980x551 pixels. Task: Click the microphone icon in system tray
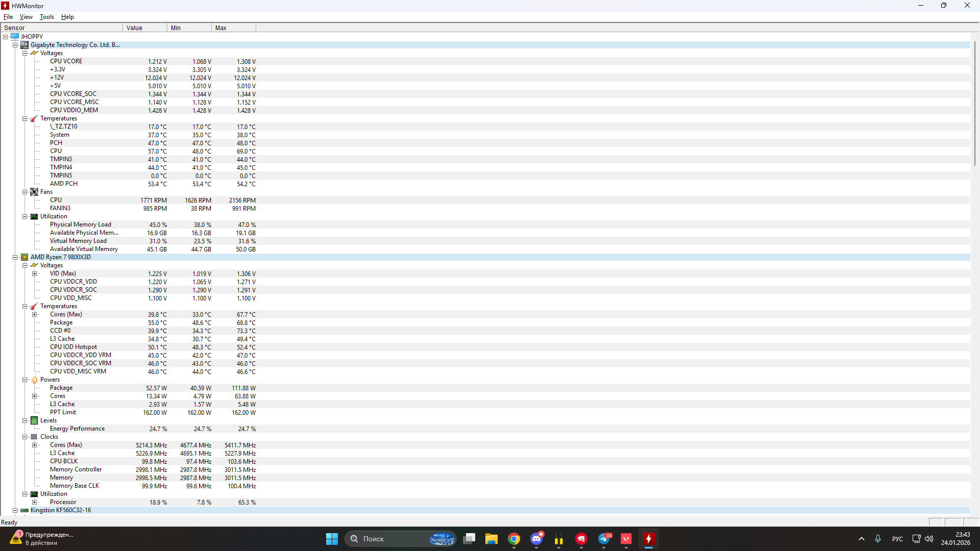pyautogui.click(x=878, y=539)
